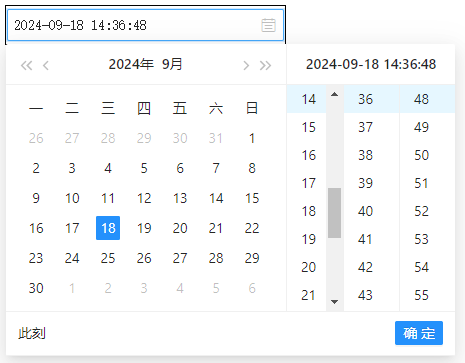This screenshot has height=363, width=465.
Task: Click the hour column scrollbar thumb
Action: [335, 213]
